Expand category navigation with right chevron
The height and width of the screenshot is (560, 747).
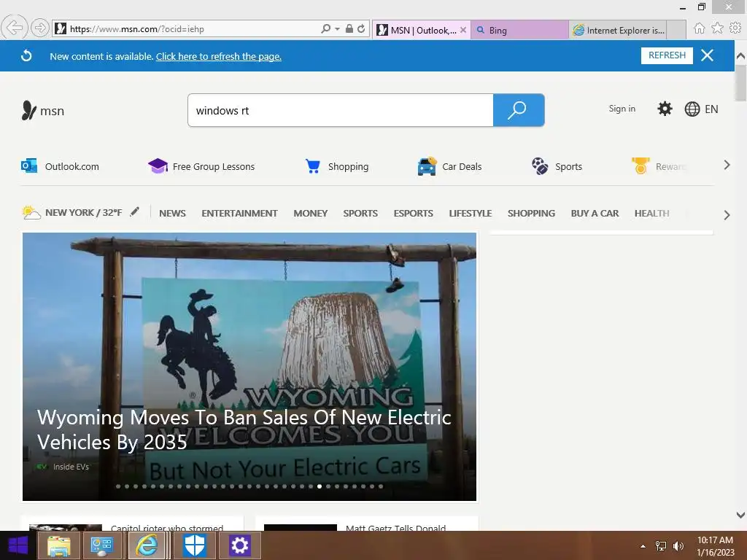pos(727,215)
